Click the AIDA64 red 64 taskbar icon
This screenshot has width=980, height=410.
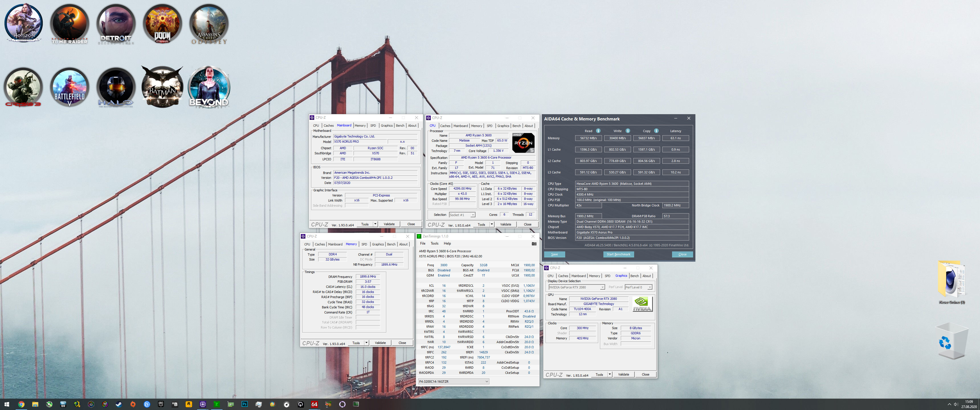point(314,404)
